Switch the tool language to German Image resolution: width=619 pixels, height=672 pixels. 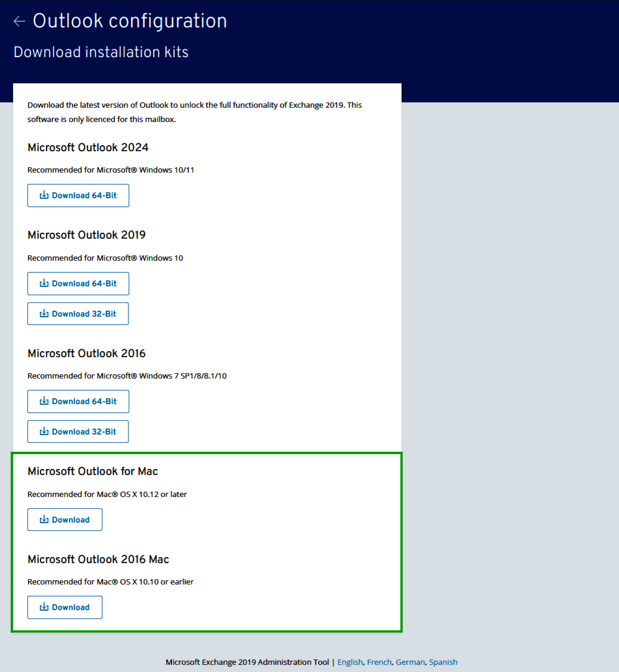coord(410,662)
